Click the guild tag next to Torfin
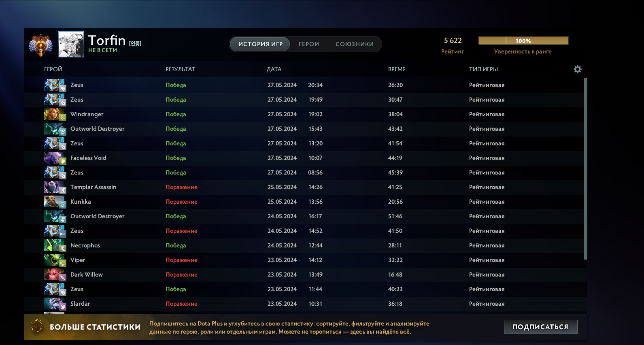Viewport: 644px width, 345px height. pos(135,43)
